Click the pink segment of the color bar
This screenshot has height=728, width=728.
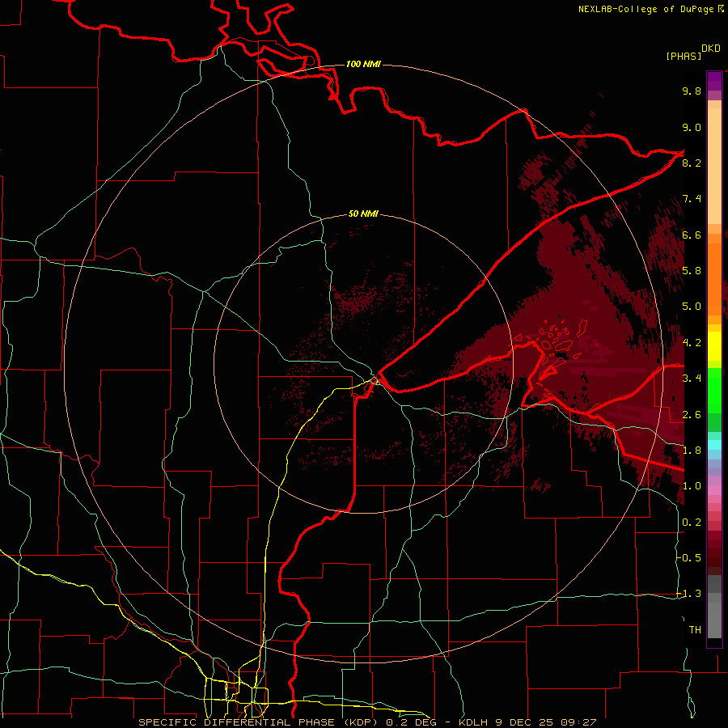[714, 490]
